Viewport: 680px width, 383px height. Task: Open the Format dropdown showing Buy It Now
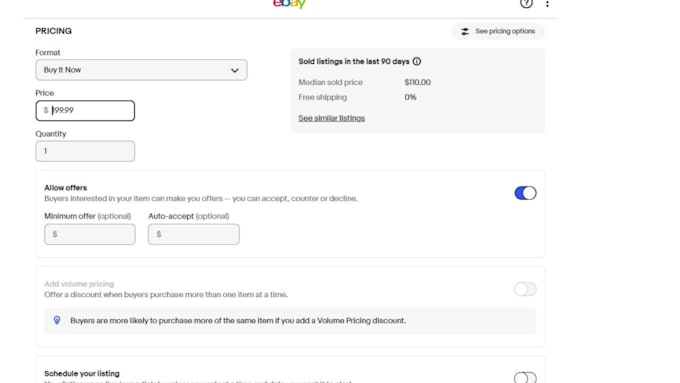pos(141,70)
